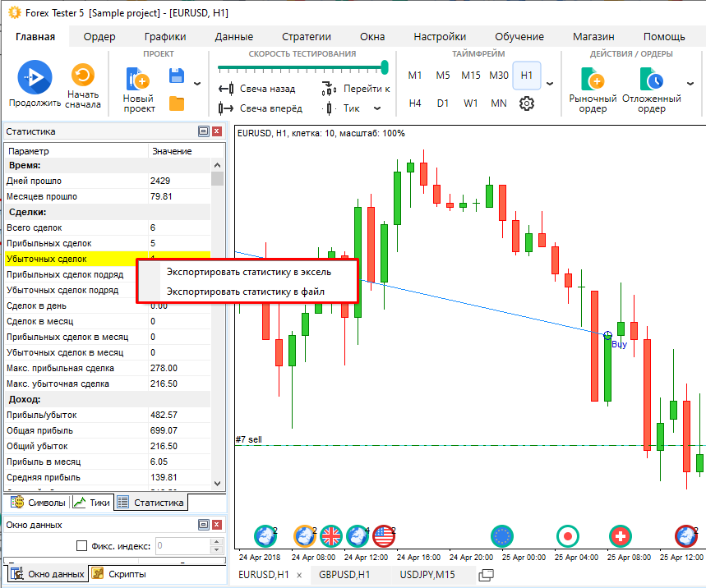Click the Продолжить play icon

35,78
